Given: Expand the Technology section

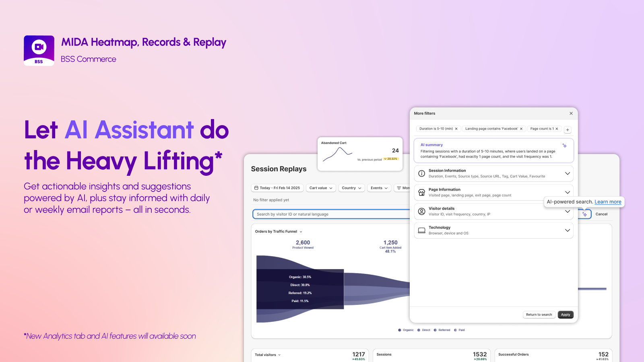Looking at the screenshot, I should coord(568,230).
